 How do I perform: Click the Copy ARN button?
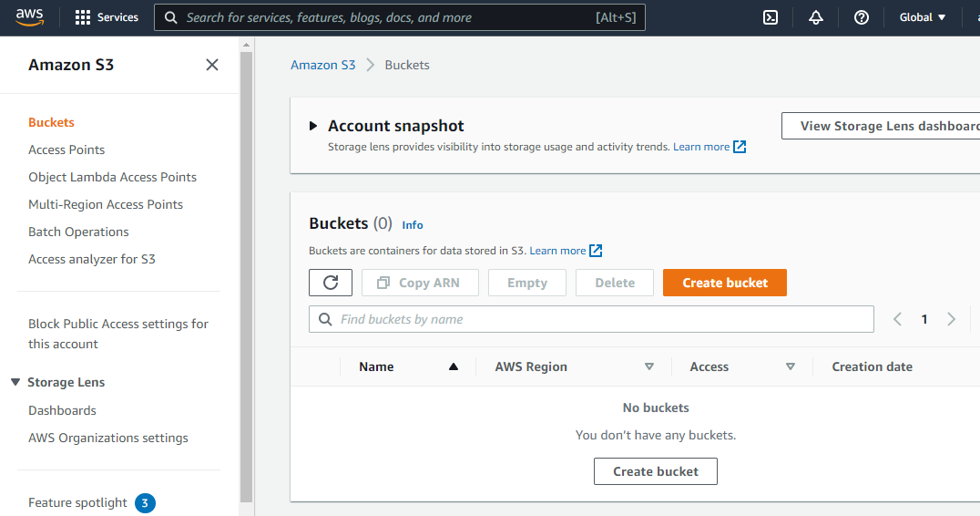point(420,283)
